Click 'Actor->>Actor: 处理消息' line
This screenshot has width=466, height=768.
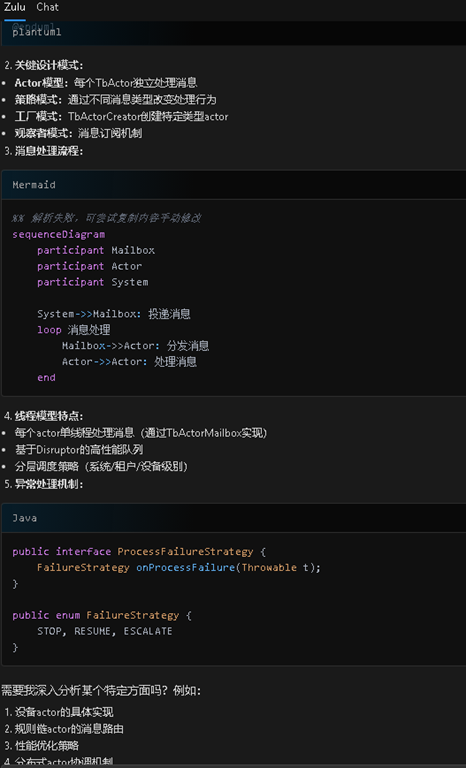129,362
